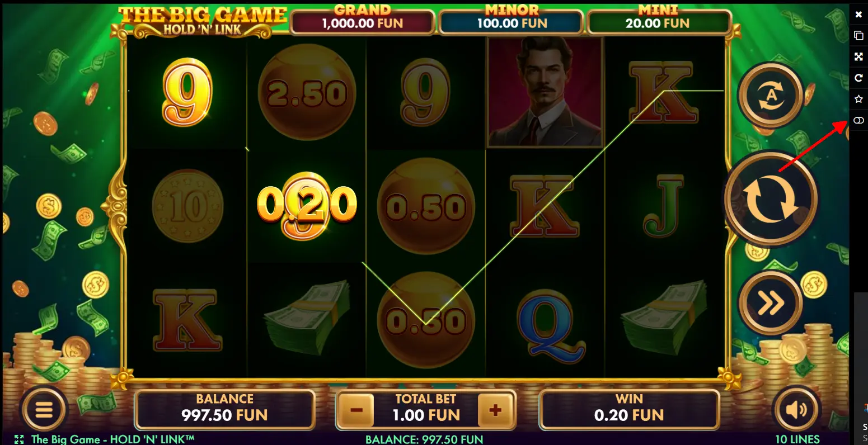The height and width of the screenshot is (445, 868).
Task: Select the gentleman portrait symbol on reels
Action: tap(545, 93)
